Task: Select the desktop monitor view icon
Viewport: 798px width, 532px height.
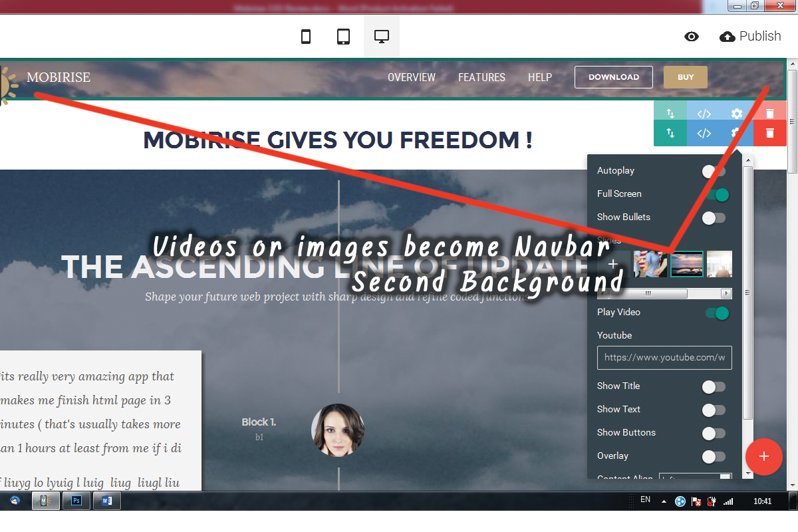Action: pyautogui.click(x=381, y=37)
